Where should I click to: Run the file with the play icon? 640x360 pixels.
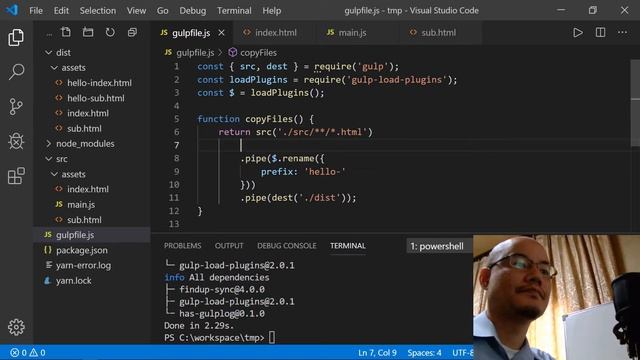pyautogui.click(x=578, y=32)
